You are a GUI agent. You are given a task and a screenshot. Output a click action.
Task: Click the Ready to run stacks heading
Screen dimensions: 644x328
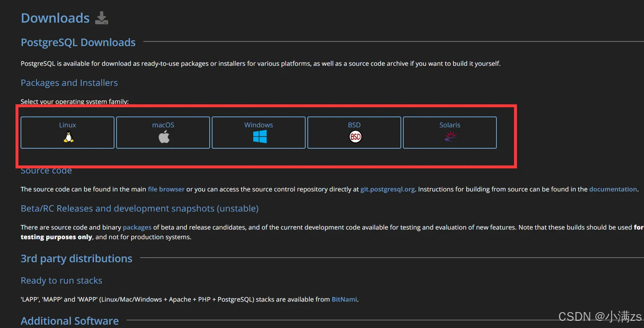[x=62, y=281]
